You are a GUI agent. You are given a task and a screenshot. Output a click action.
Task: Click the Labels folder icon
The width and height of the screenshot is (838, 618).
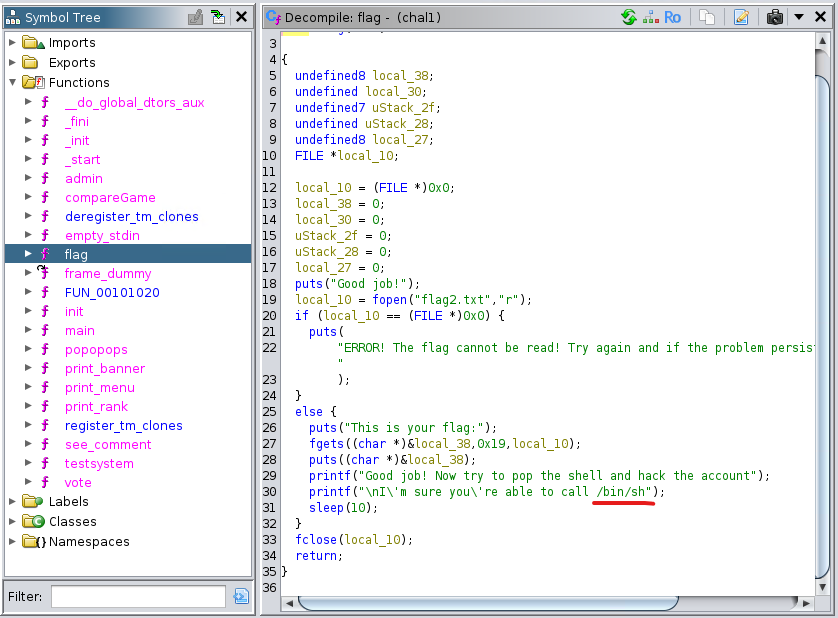tap(33, 501)
